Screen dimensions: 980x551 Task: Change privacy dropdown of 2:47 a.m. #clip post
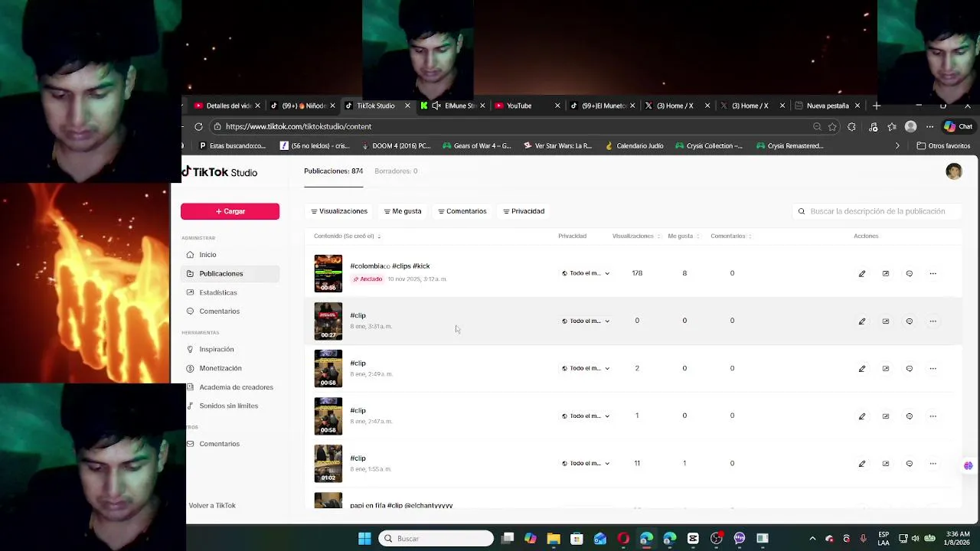click(586, 416)
